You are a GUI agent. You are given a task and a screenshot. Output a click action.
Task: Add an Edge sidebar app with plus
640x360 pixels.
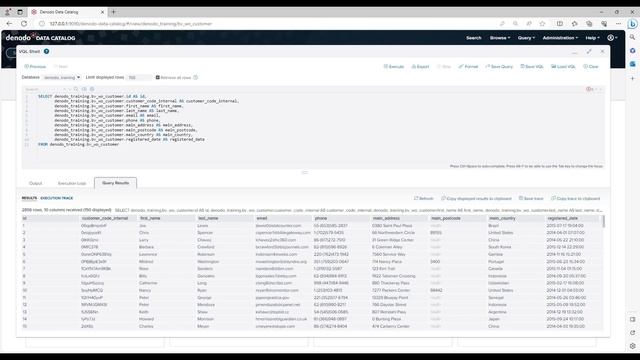(632, 78)
